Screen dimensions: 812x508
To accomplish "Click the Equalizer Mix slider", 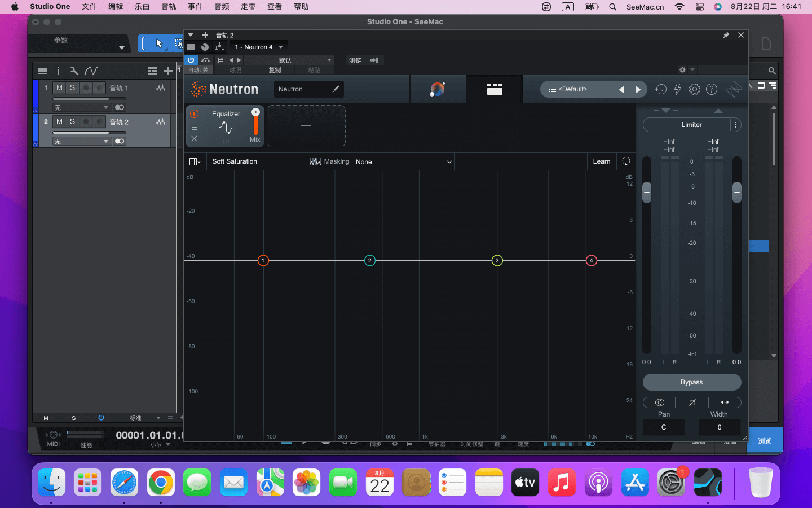I will point(255,122).
